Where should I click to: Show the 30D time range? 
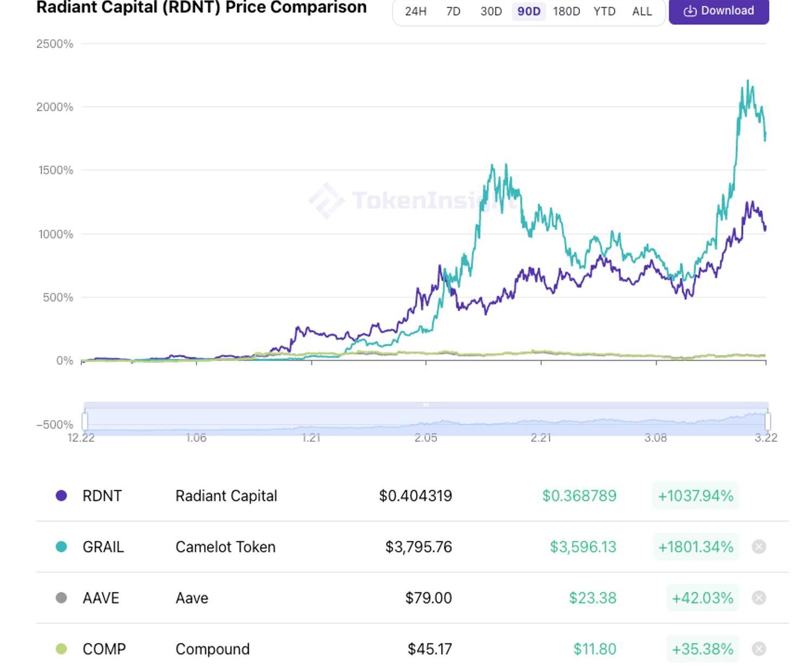coord(491,11)
